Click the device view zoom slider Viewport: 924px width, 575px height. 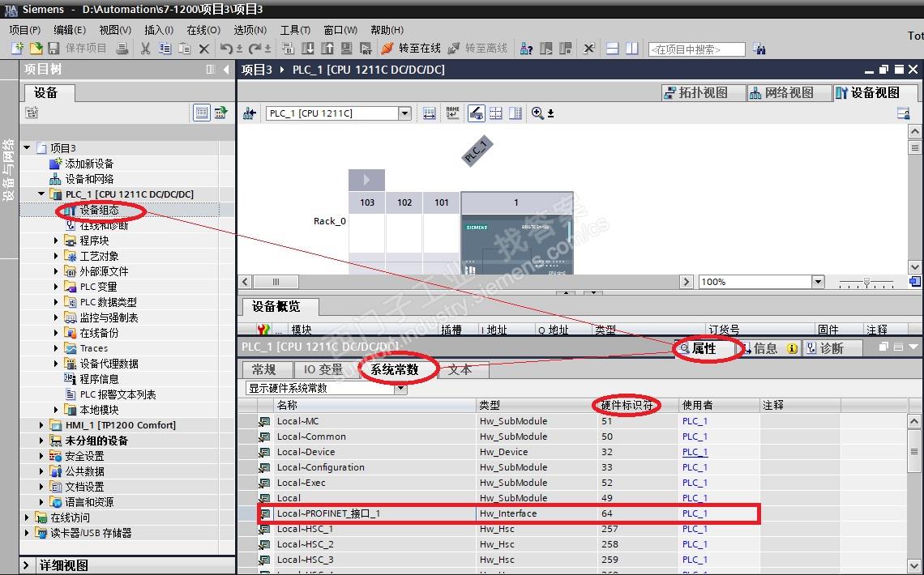click(x=866, y=283)
